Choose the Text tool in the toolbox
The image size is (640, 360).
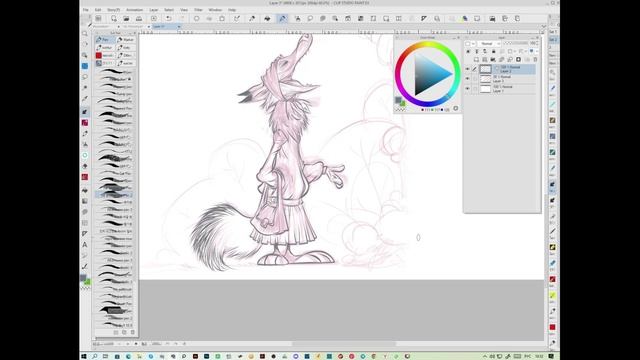tap(85, 244)
